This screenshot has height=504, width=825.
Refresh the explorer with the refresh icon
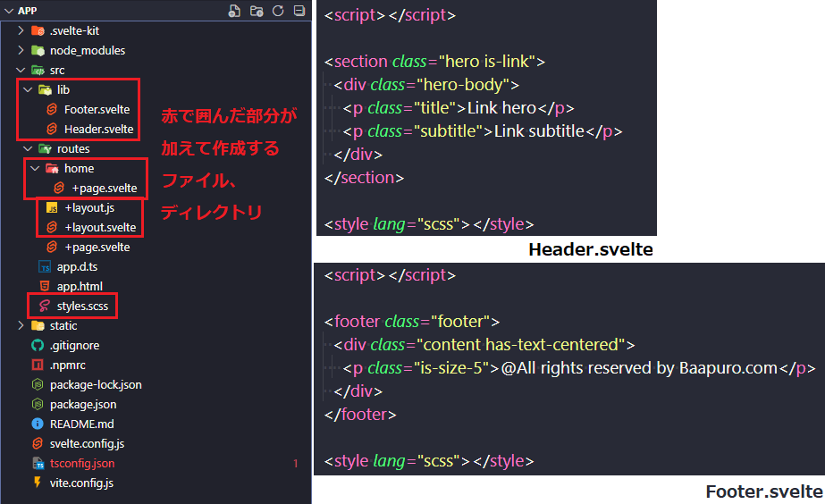(278, 11)
